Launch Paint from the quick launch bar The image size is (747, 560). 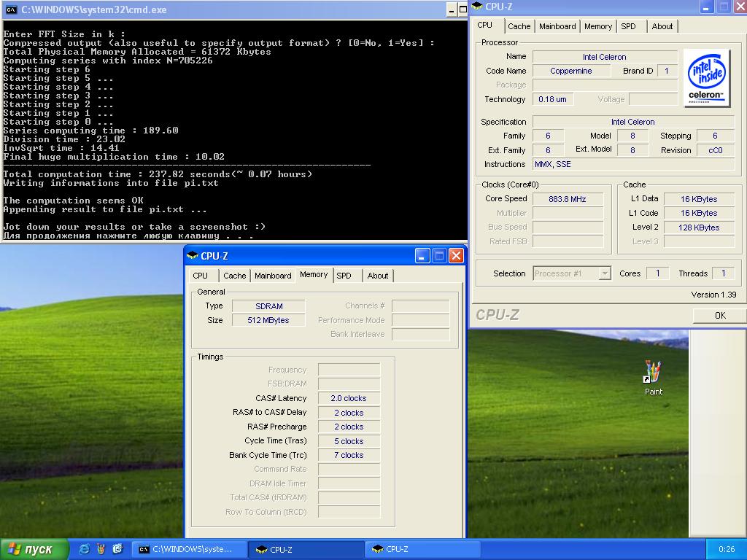click(101, 549)
